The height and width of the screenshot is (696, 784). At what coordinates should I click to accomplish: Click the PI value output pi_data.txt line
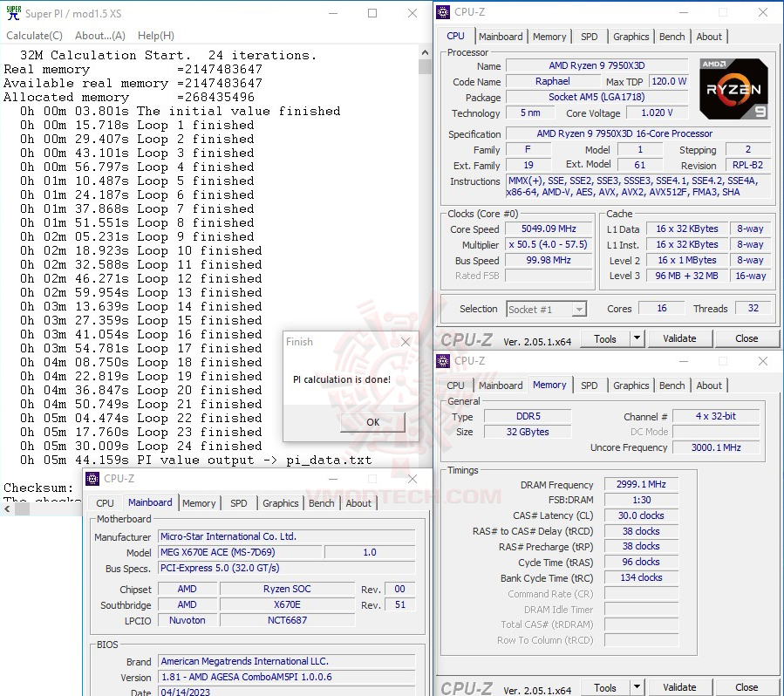(196, 460)
